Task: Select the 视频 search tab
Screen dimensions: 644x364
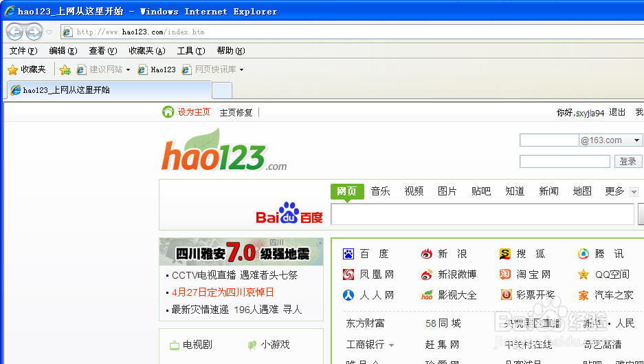Action: (x=414, y=191)
